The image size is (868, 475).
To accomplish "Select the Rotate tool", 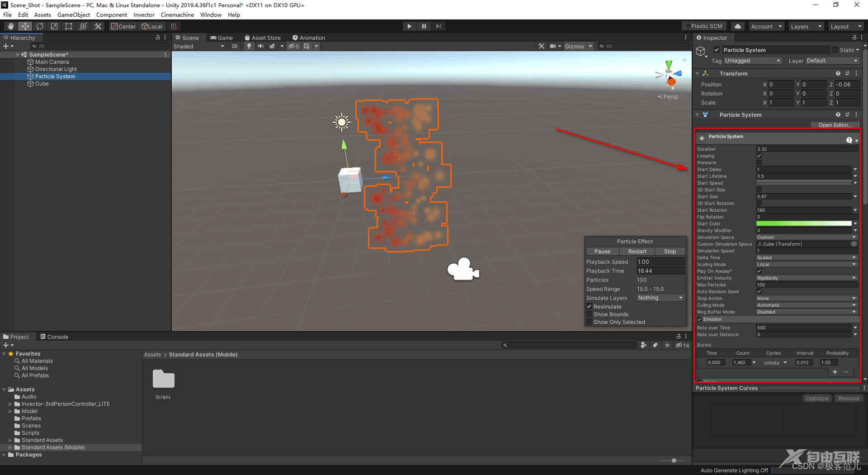I will point(40,26).
